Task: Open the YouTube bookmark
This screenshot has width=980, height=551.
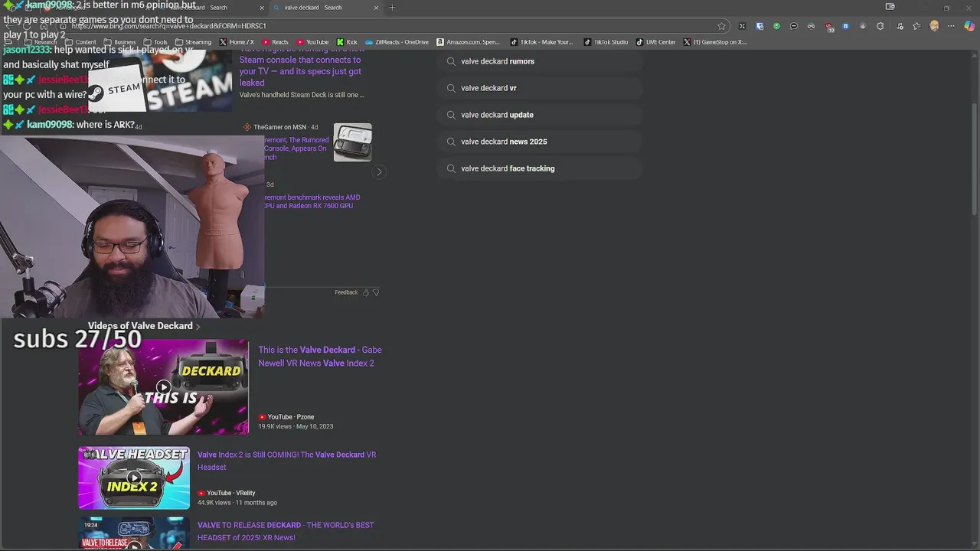Action: 312,42
